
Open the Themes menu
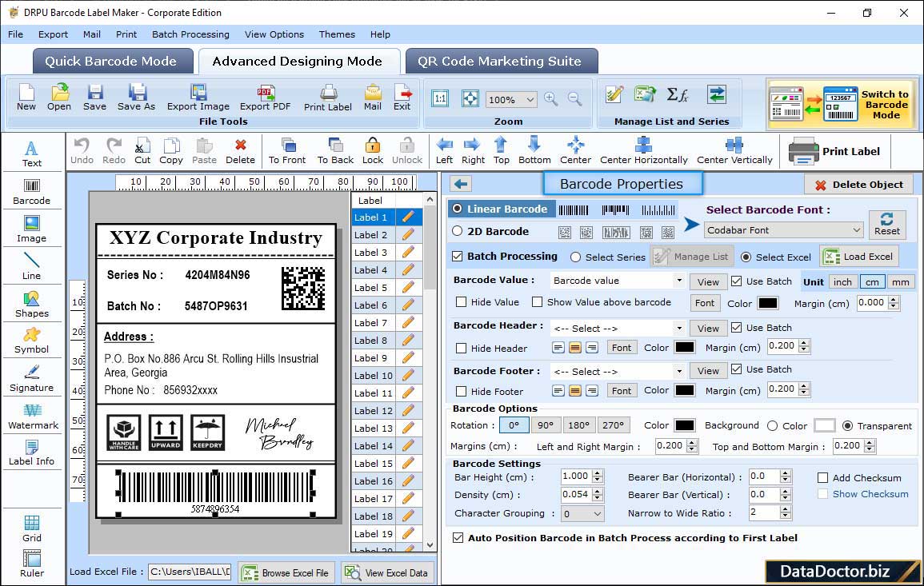click(x=337, y=34)
